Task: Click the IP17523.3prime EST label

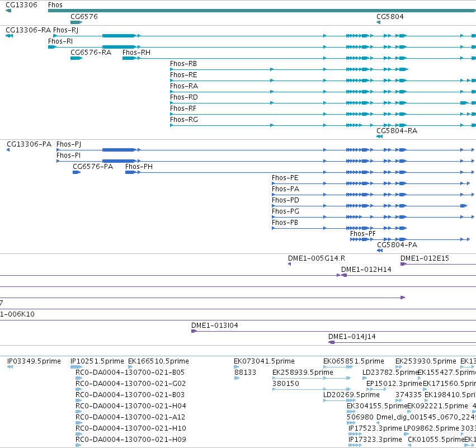Action: (375, 428)
